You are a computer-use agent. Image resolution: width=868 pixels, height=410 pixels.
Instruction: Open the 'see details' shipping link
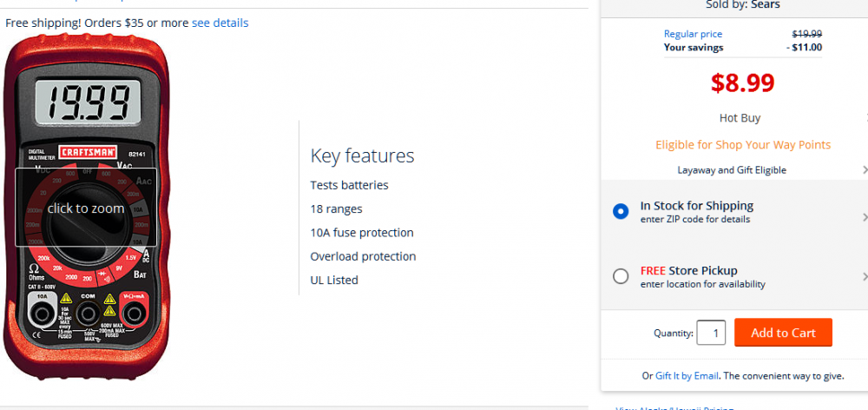(220, 23)
